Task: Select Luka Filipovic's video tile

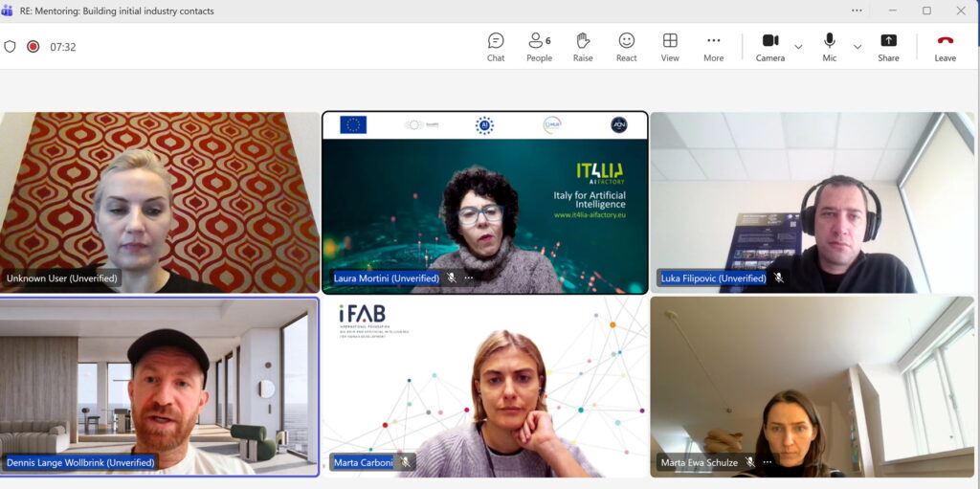Action: [x=812, y=202]
